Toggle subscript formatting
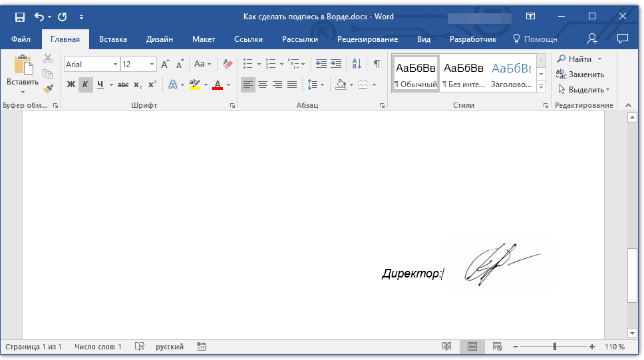This screenshot has height=360, width=644. tap(138, 85)
